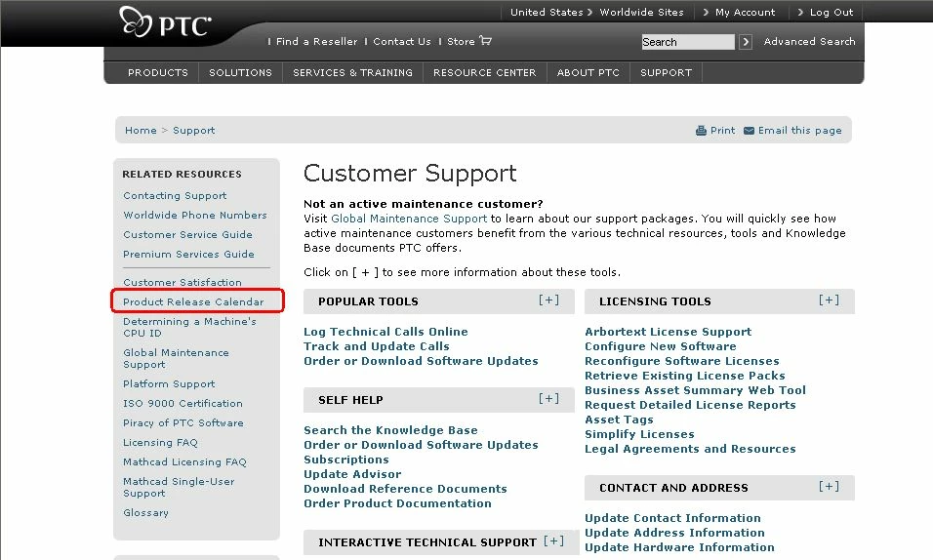
Task: Open Product Release Calendar link
Action: 193,301
